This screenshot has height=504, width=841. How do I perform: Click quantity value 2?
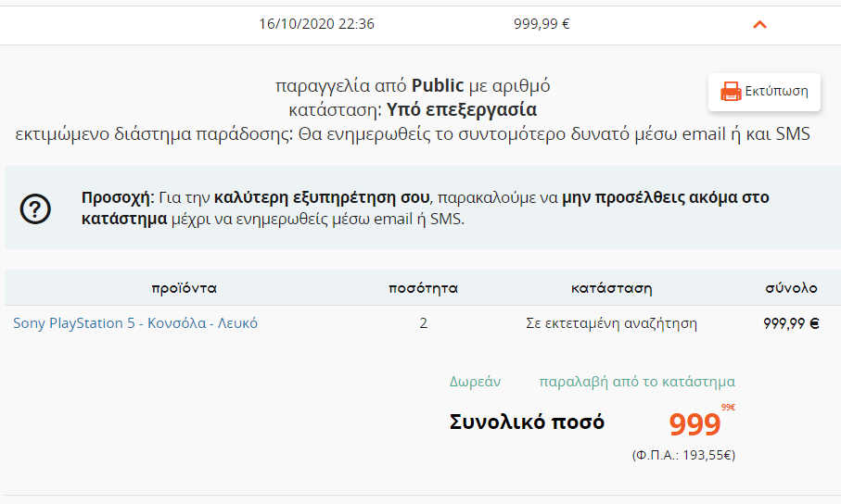pos(423,323)
